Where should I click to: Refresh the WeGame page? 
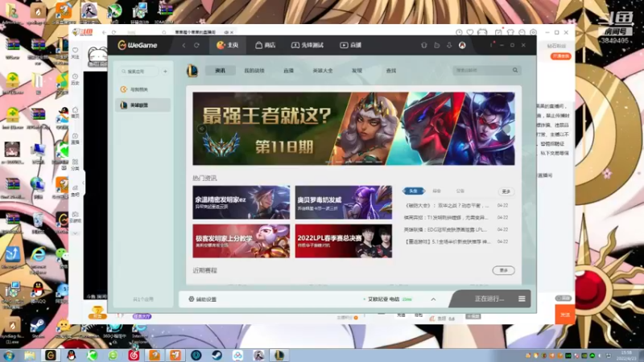pos(196,45)
